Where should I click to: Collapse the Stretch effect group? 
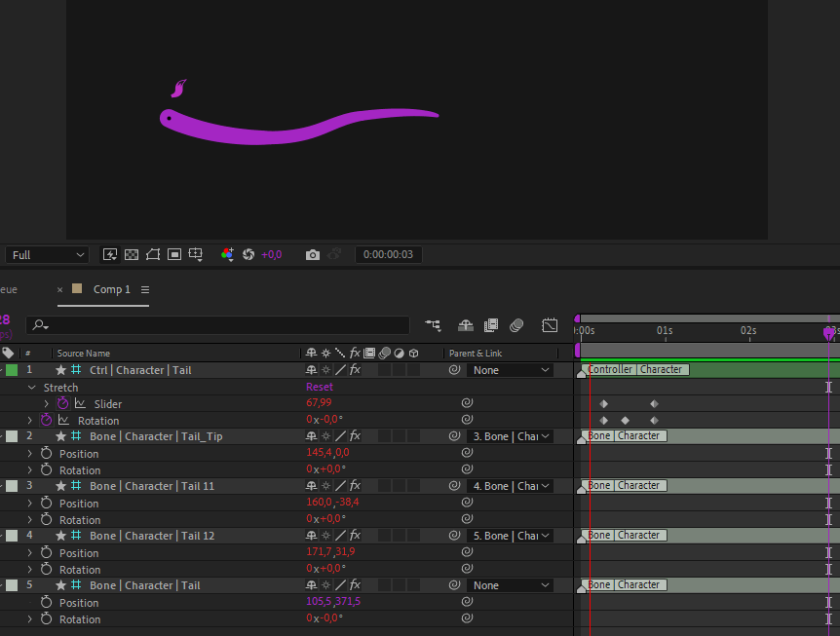tap(31, 388)
